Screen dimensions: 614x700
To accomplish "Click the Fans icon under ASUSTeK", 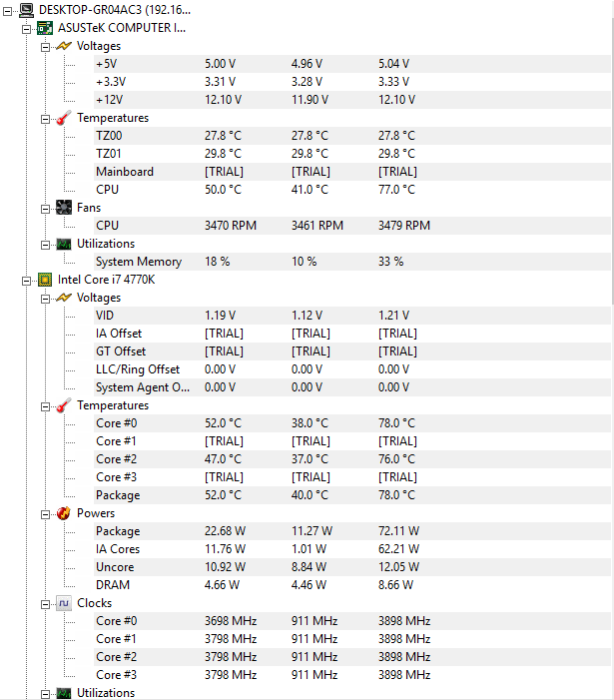I will point(64,208).
